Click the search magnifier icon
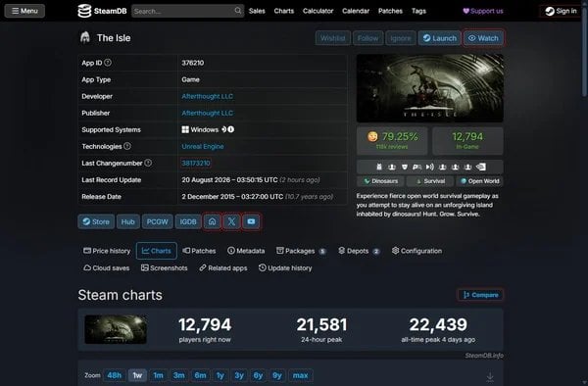 pyautogui.click(x=238, y=11)
